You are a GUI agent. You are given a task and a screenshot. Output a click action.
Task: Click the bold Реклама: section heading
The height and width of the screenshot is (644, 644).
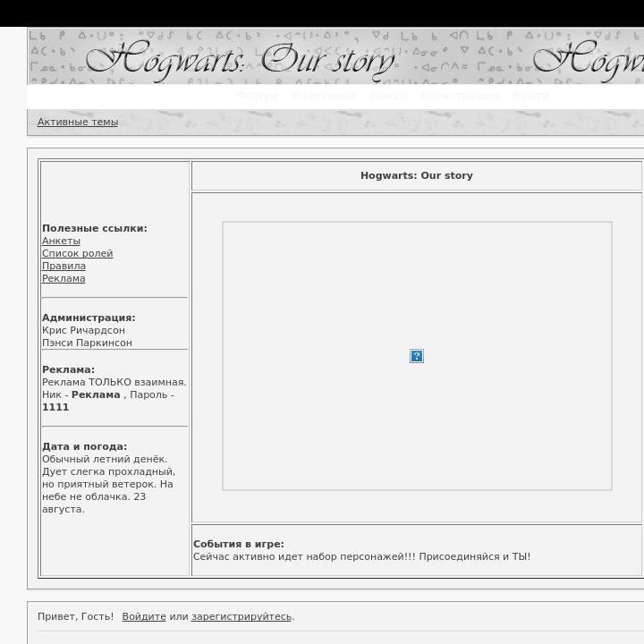(68, 369)
